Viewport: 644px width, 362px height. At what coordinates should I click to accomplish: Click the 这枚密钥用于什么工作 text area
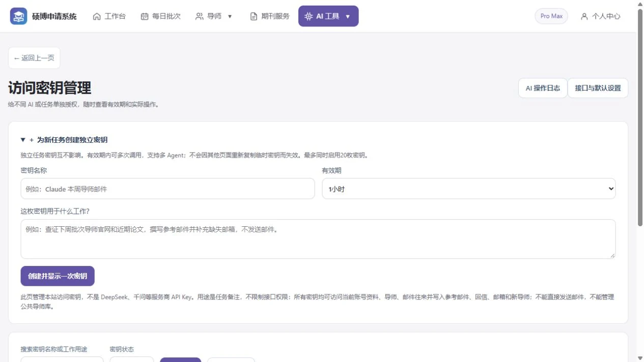(318, 239)
